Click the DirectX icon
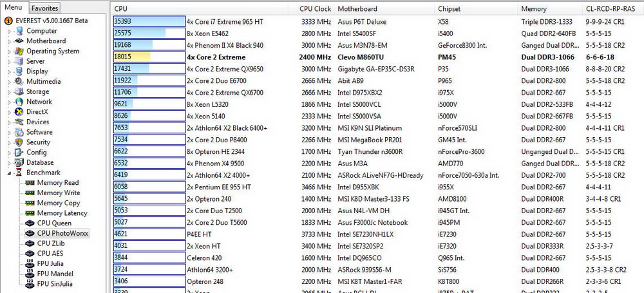 click(x=19, y=112)
